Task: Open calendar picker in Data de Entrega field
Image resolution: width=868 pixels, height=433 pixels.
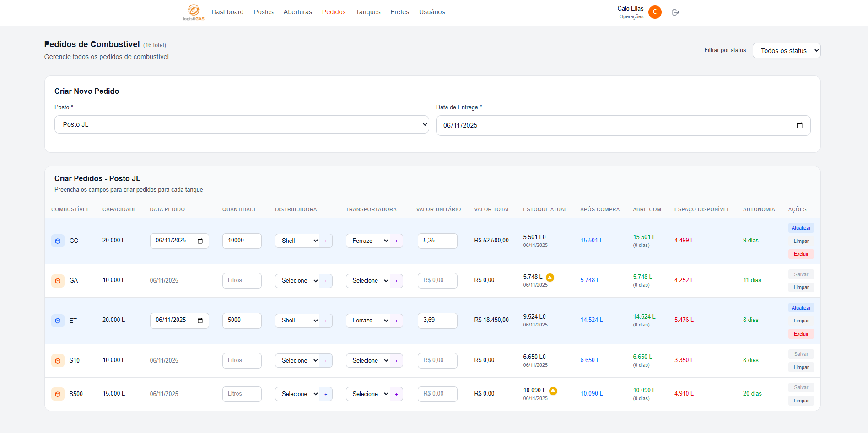Action: [799, 125]
